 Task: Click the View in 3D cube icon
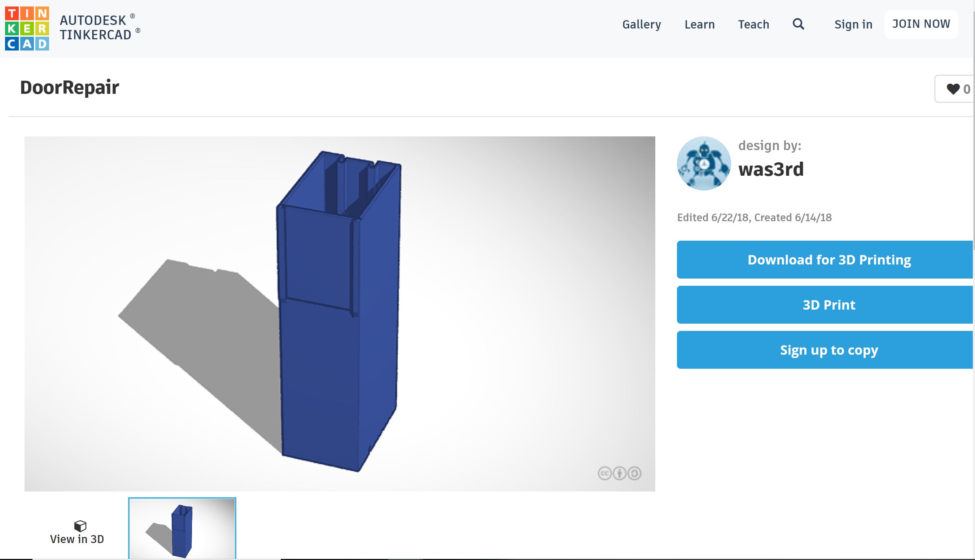point(80,525)
